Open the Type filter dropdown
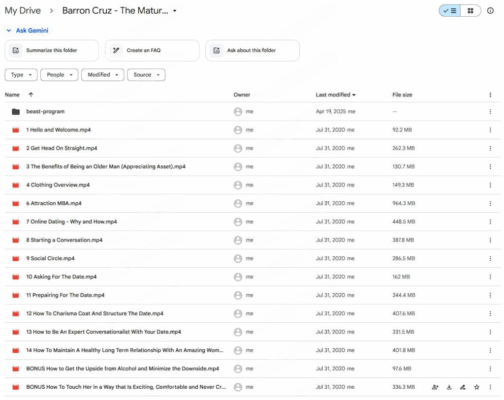Image resolution: width=504 pixels, height=400 pixels. (21, 75)
